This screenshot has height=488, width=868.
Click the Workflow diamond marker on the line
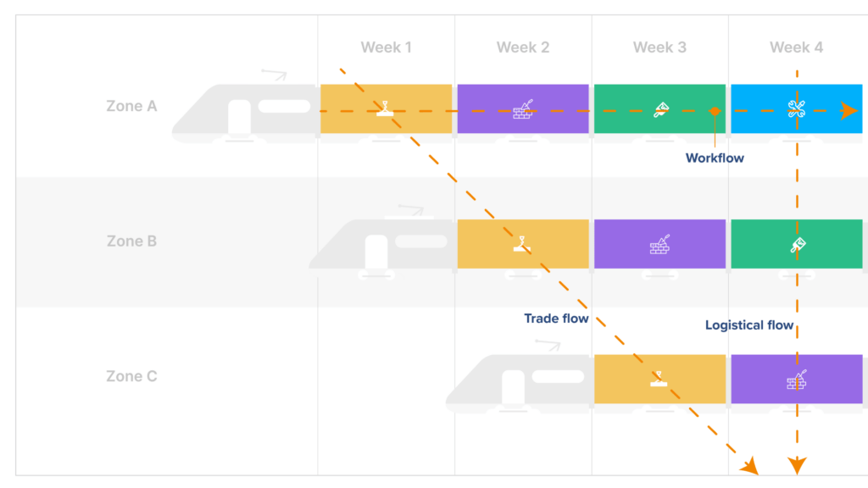click(x=715, y=111)
